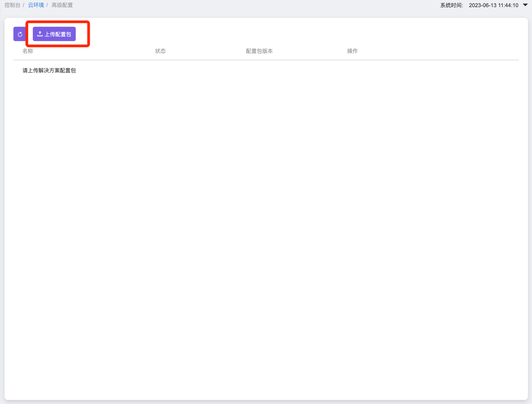Click the slash separator after 控制台

(24, 5)
